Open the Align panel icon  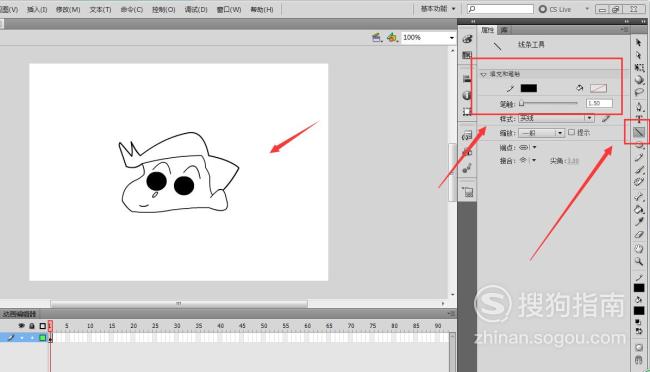[467, 79]
